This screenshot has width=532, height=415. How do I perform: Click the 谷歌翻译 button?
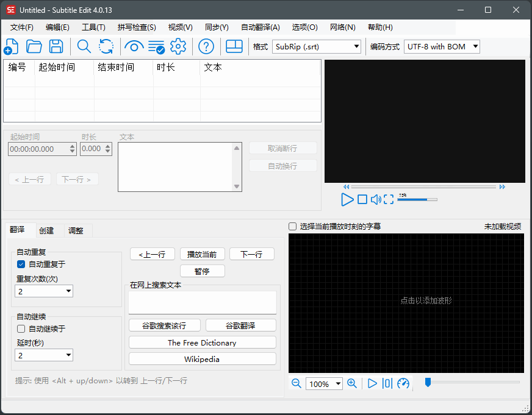[x=240, y=325]
